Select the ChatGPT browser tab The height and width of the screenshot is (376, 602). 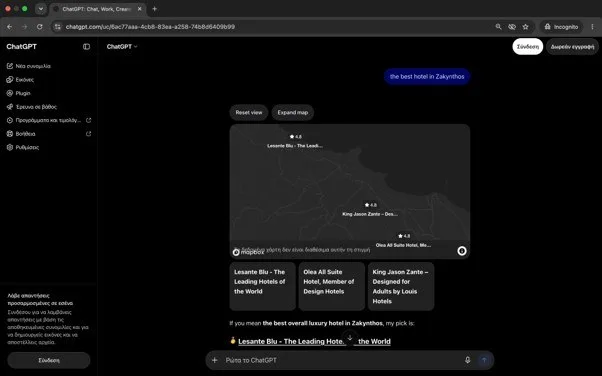(x=97, y=9)
